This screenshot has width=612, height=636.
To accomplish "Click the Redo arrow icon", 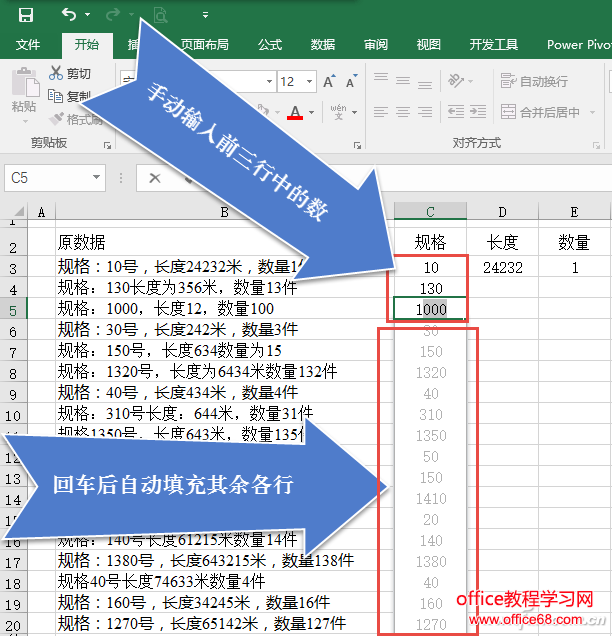I will tap(113, 15).
